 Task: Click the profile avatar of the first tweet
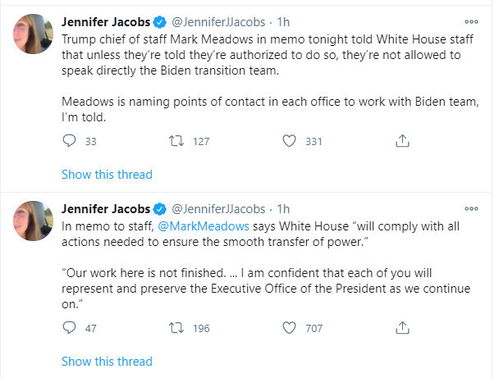[x=33, y=34]
